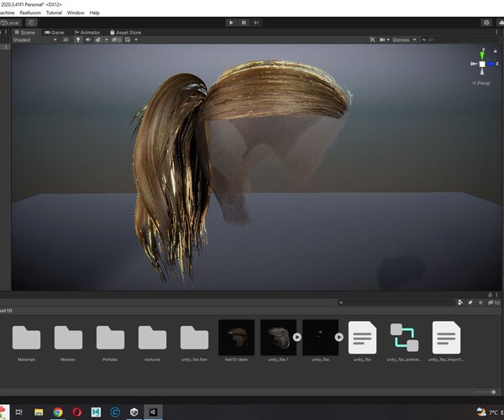Toggle scene lighting bulb icon

click(78, 39)
